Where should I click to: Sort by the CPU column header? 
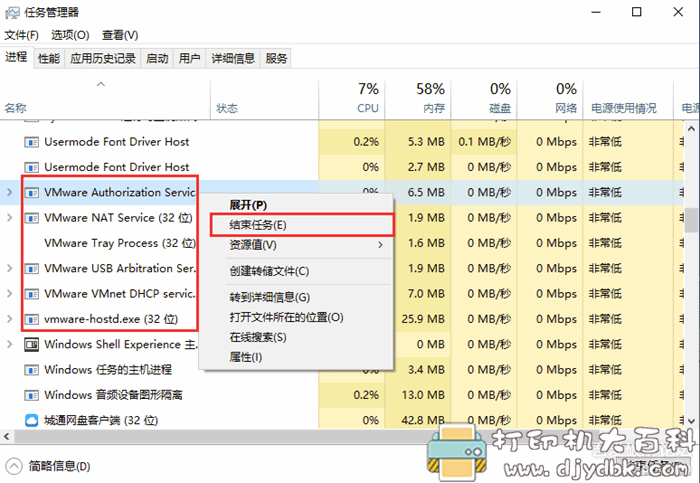[352, 100]
